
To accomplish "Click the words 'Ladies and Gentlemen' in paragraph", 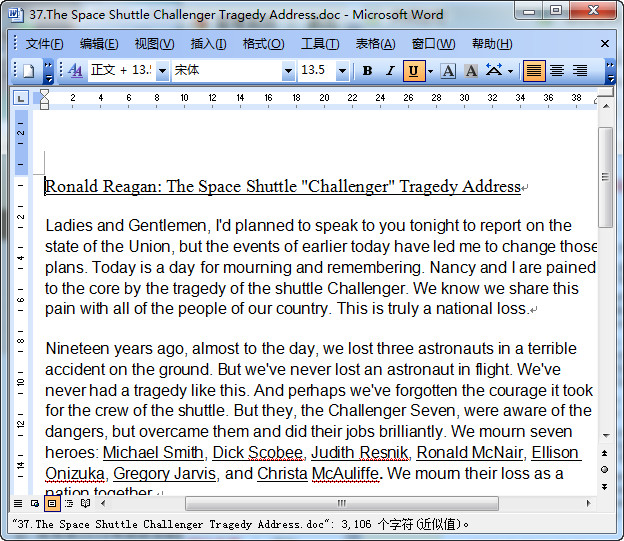I will (x=126, y=226).
